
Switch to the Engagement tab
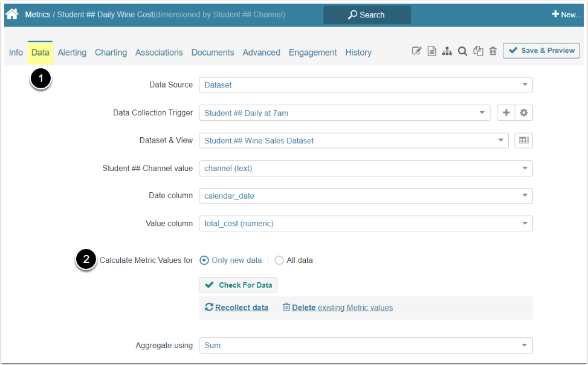tap(313, 53)
